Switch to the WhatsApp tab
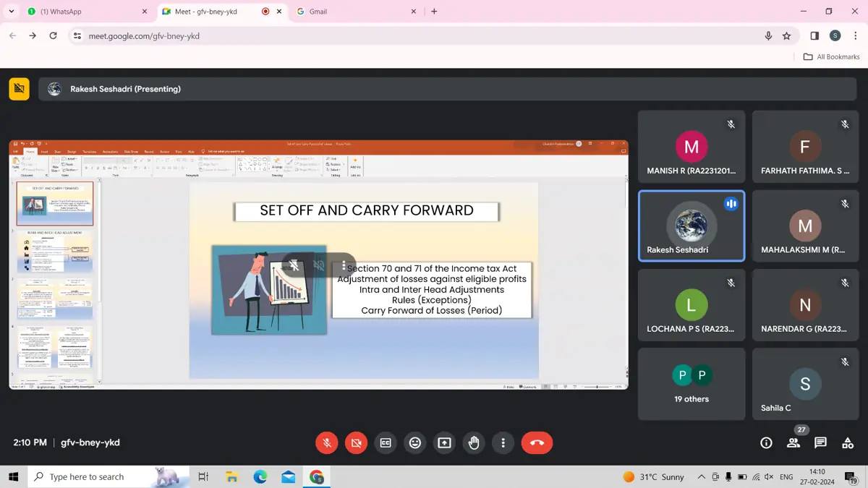Screen dimensions: 868x488 click(x=87, y=12)
